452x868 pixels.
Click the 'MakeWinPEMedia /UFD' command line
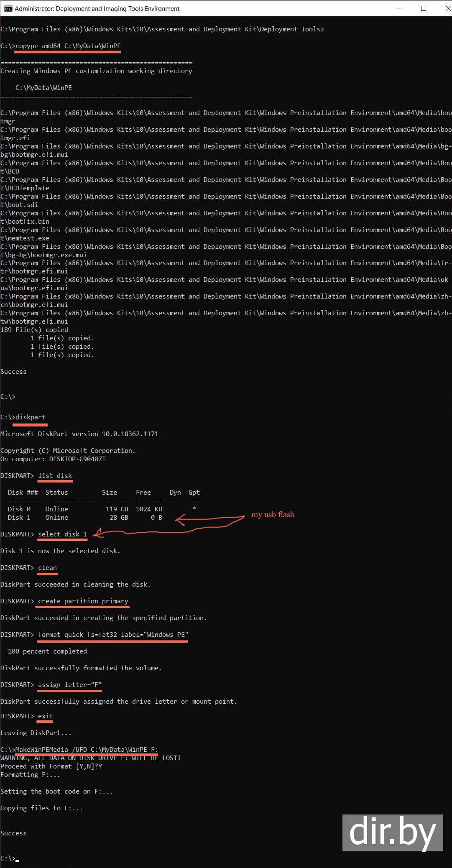tap(87, 750)
